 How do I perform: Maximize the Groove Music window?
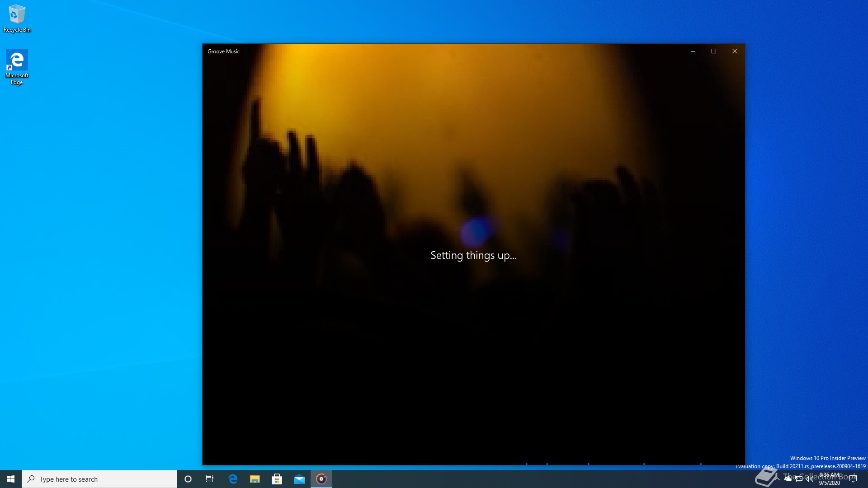[x=714, y=51]
